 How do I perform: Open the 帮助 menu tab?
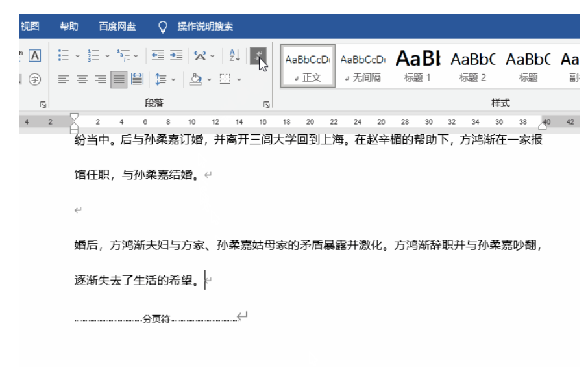click(x=69, y=27)
